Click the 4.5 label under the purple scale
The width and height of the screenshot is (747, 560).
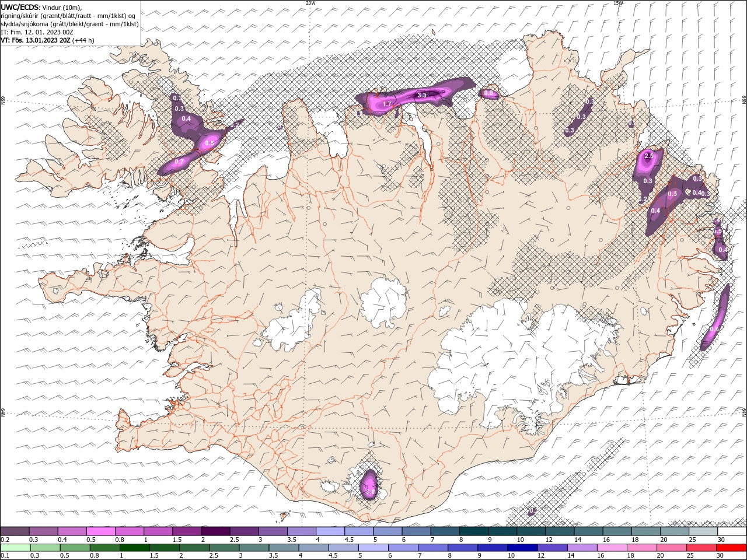pyautogui.click(x=349, y=540)
